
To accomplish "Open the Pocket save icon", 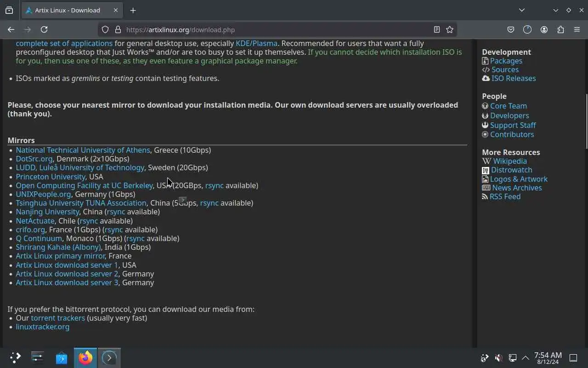I will (511, 29).
